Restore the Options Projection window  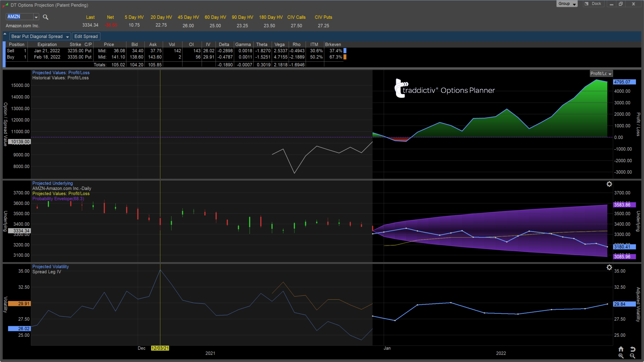click(x=621, y=4)
